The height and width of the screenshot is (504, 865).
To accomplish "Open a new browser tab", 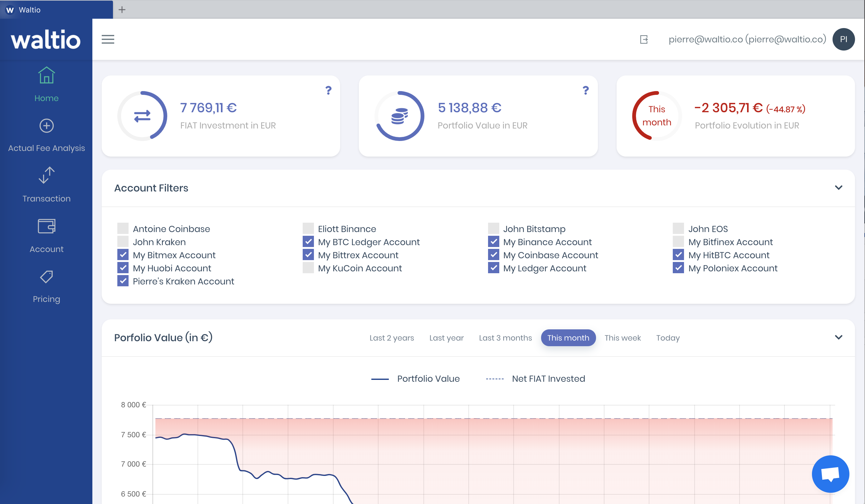I will point(122,10).
